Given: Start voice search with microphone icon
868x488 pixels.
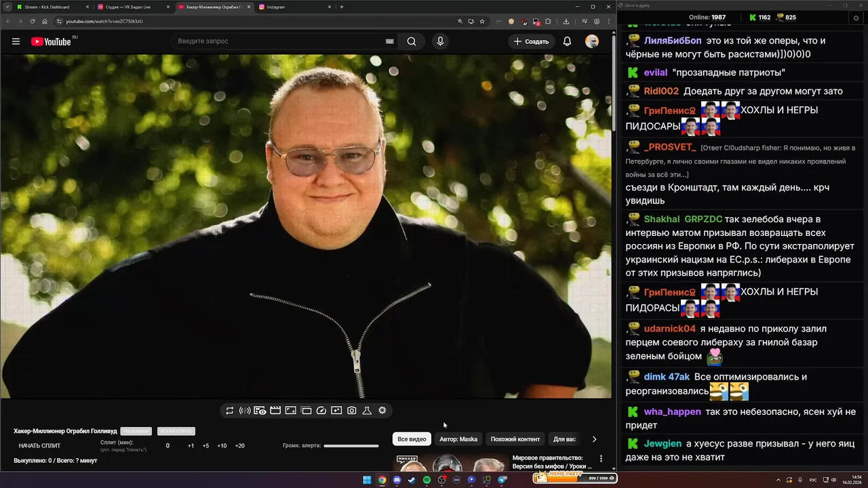Looking at the screenshot, I should (440, 41).
